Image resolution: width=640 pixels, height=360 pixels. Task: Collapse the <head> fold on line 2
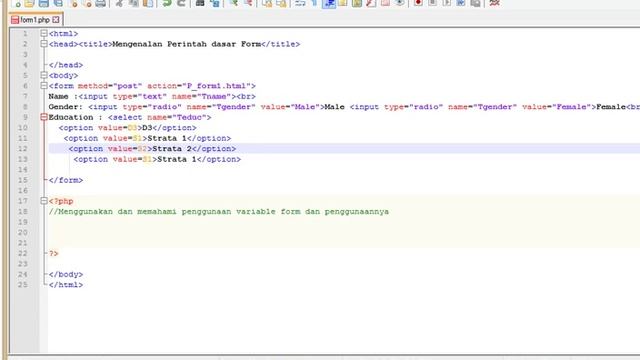pyautogui.click(x=44, y=44)
